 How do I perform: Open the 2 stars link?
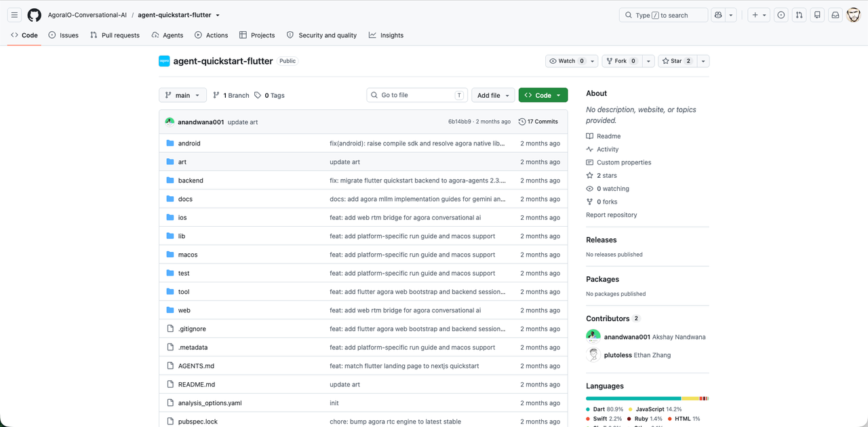601,175
